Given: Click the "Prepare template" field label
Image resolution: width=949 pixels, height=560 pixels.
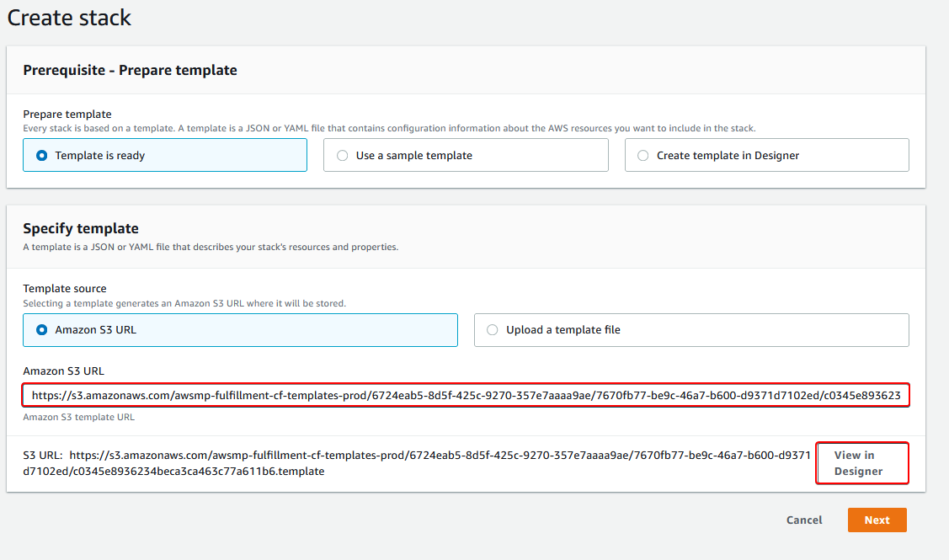Looking at the screenshot, I should point(67,115).
